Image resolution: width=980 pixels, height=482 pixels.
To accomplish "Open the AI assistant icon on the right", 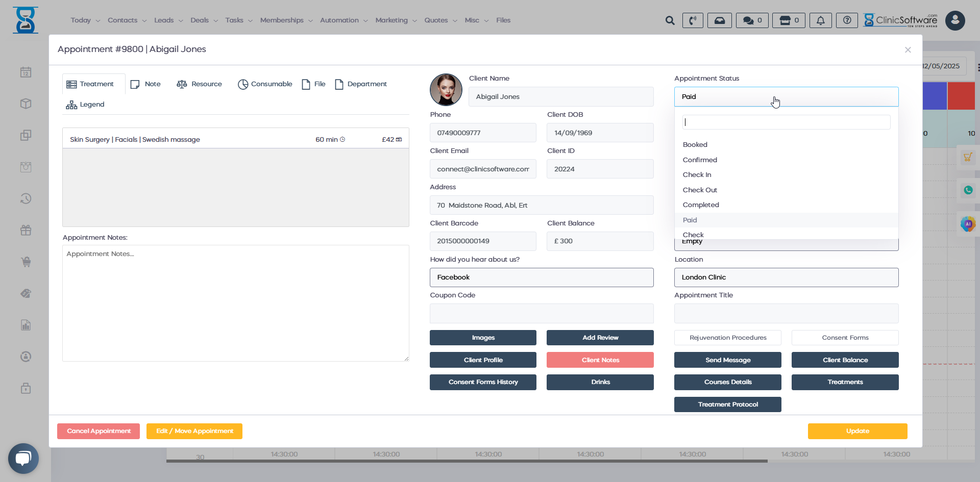I will coord(969,223).
